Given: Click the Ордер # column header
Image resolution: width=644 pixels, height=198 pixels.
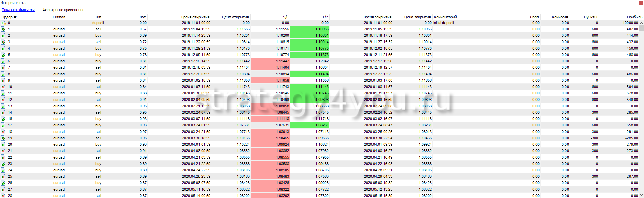Looking at the screenshot, I should 9,17.
